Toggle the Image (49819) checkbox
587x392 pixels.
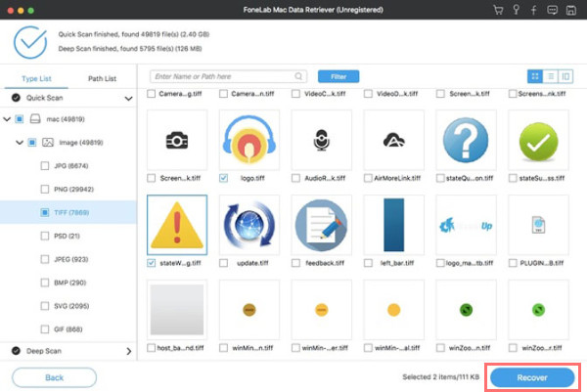pos(32,143)
